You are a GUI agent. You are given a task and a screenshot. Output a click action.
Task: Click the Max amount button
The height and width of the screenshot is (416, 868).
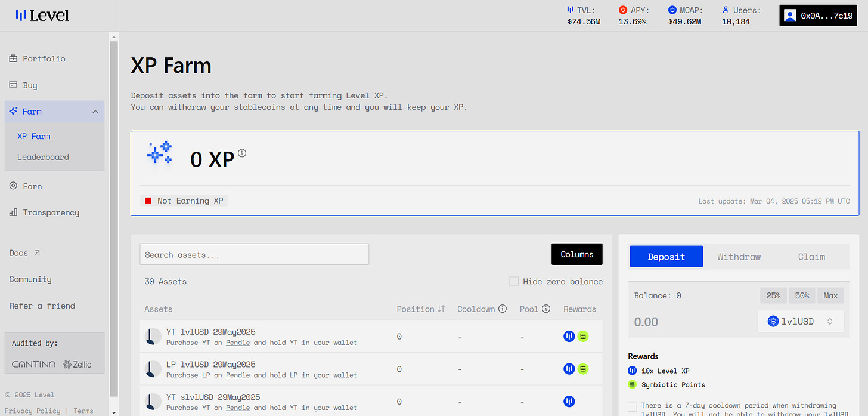[x=830, y=295]
